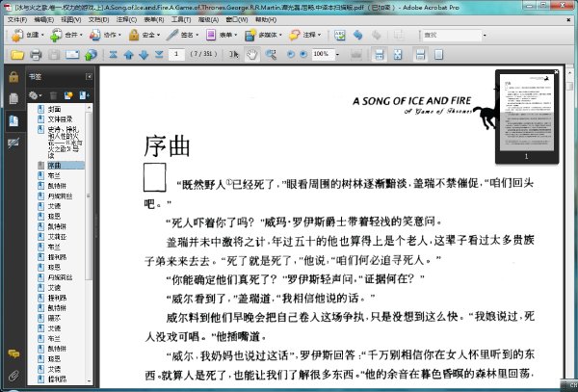Click the zoom out button
This screenshot has height=392, width=578.
pyautogui.click(x=291, y=55)
